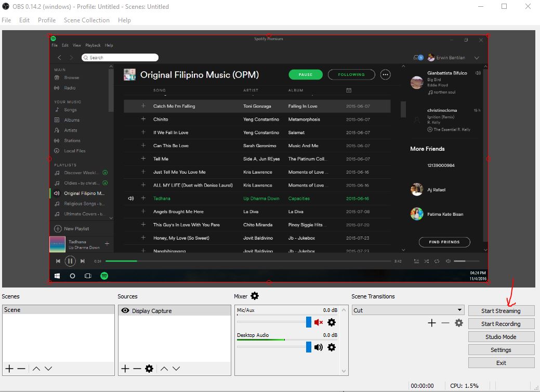
Task: Seek within the Spotify track progress bar
Action: (x=248, y=261)
